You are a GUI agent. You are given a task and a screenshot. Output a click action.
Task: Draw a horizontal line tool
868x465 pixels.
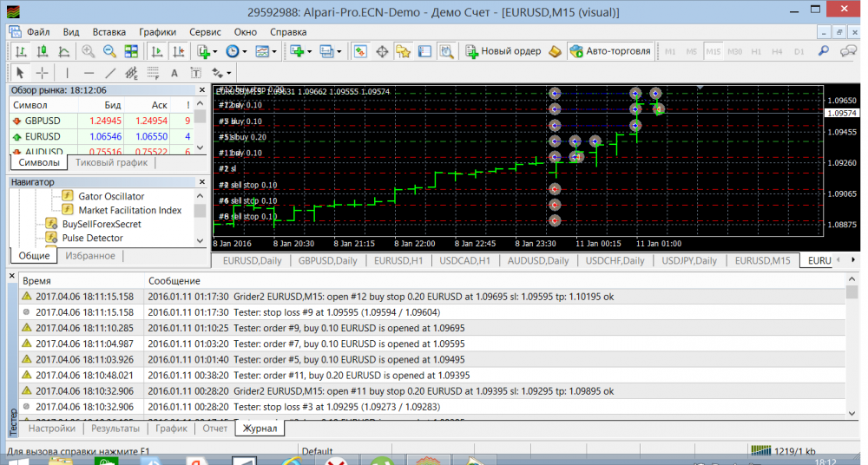[x=89, y=73]
